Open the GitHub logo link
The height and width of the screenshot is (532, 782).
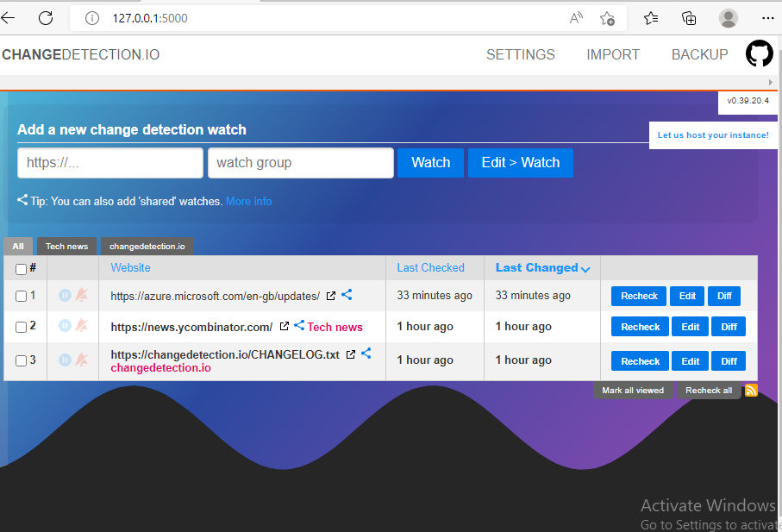point(759,53)
